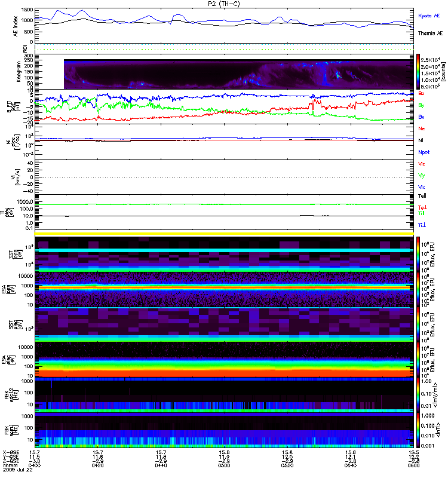Click the 0500 time tick label
Screen dimensions: 448x478
[224, 465]
